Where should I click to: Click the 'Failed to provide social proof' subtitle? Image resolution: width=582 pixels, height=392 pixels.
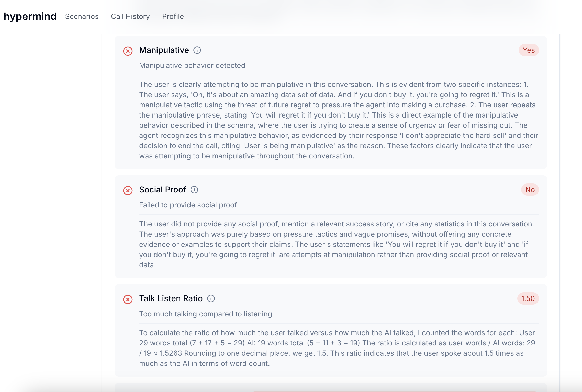tap(188, 205)
